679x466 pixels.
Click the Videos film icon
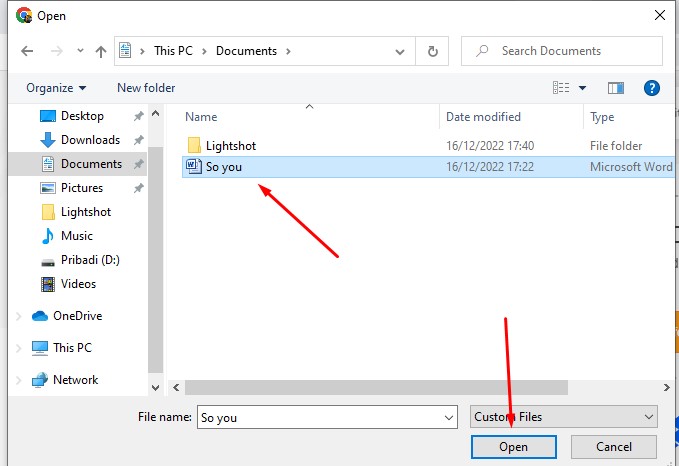48,284
